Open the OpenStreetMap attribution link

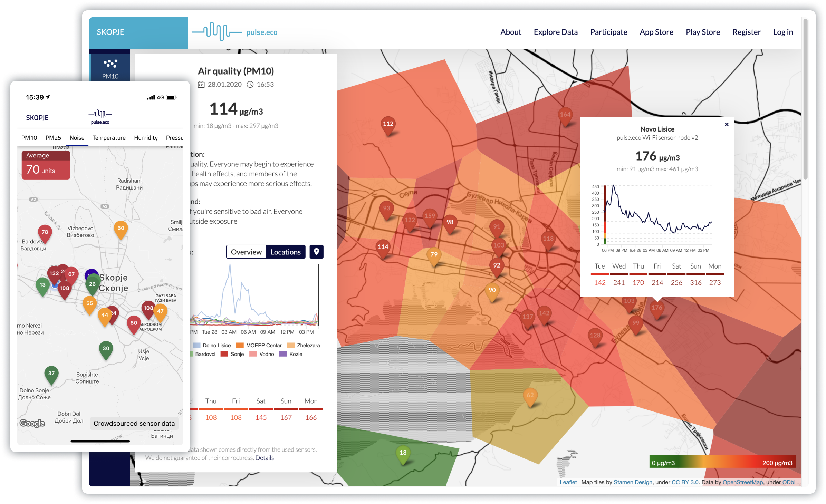point(742,482)
